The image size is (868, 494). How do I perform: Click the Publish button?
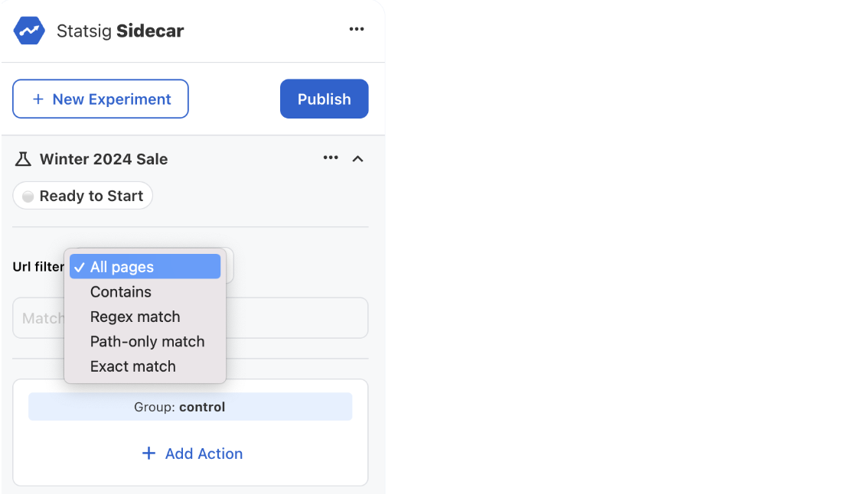coord(324,99)
